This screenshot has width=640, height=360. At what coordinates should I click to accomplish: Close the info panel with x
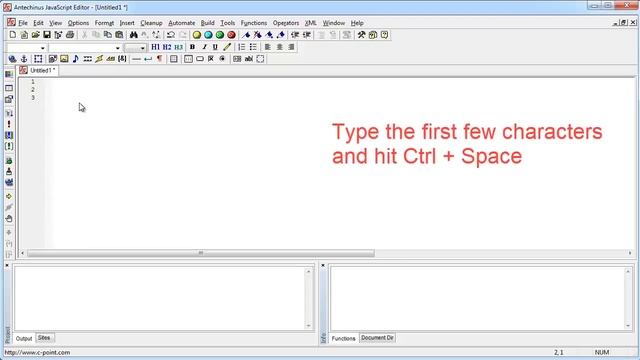point(323,265)
